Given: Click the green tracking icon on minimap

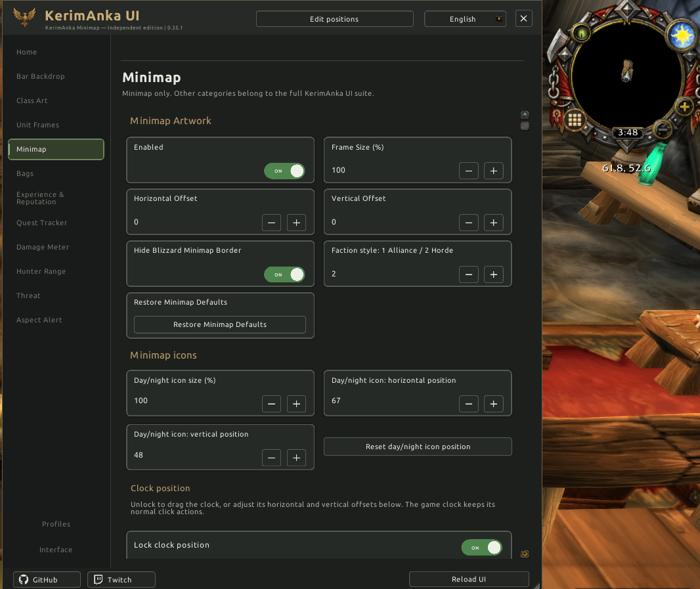Looking at the screenshot, I should click(x=581, y=33).
